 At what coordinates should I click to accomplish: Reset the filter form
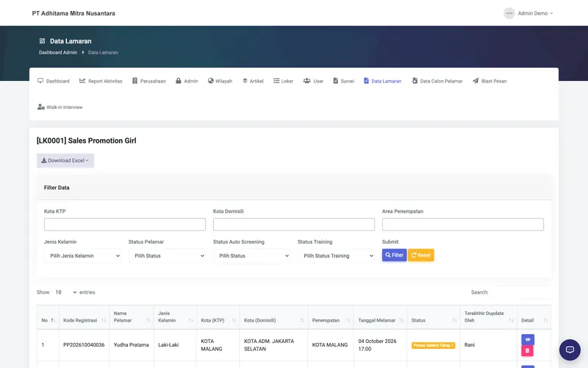pos(420,255)
